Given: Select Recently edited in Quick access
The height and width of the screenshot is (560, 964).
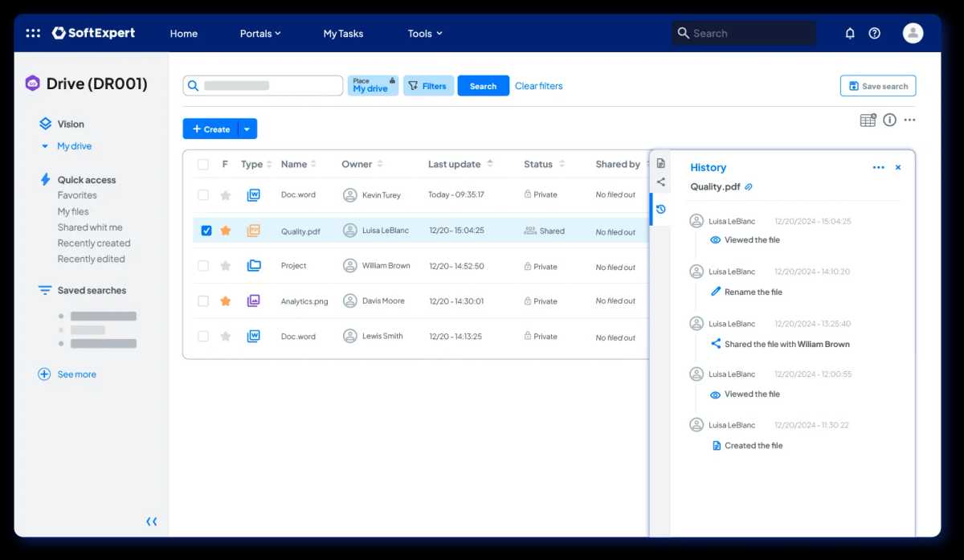Looking at the screenshot, I should pos(91,259).
